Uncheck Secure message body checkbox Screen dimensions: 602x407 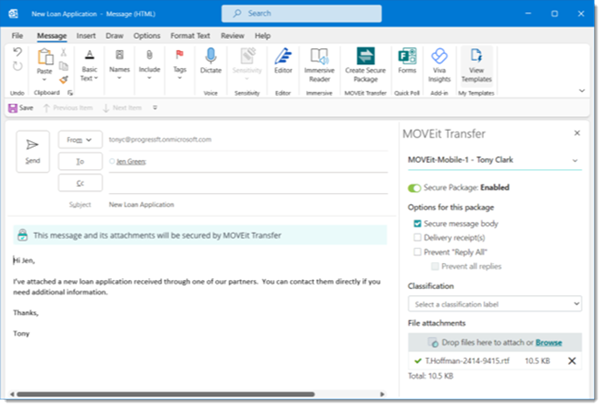point(417,224)
